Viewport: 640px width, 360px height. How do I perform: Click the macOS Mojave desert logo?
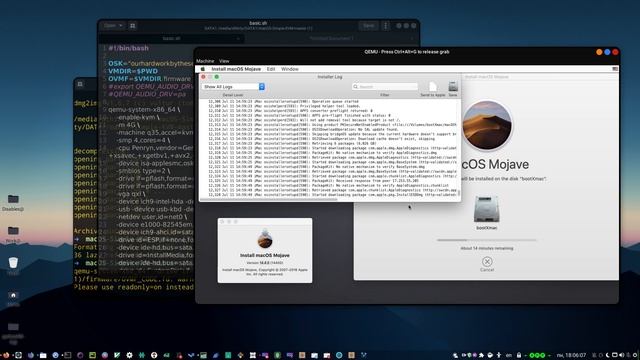[487, 125]
